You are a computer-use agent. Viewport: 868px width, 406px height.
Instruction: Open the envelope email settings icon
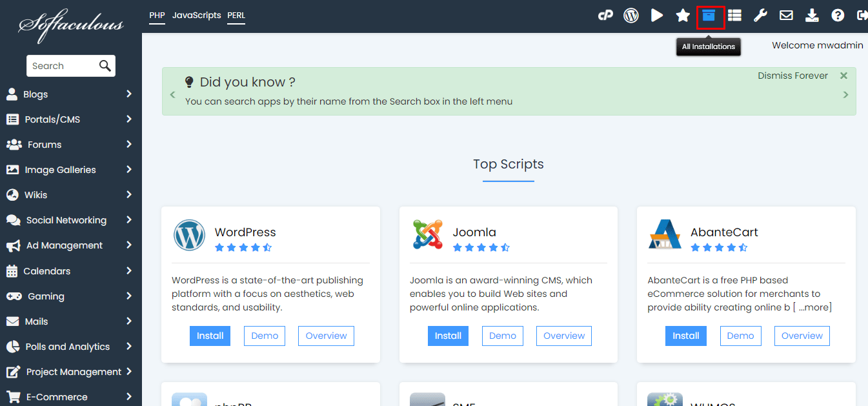point(786,15)
